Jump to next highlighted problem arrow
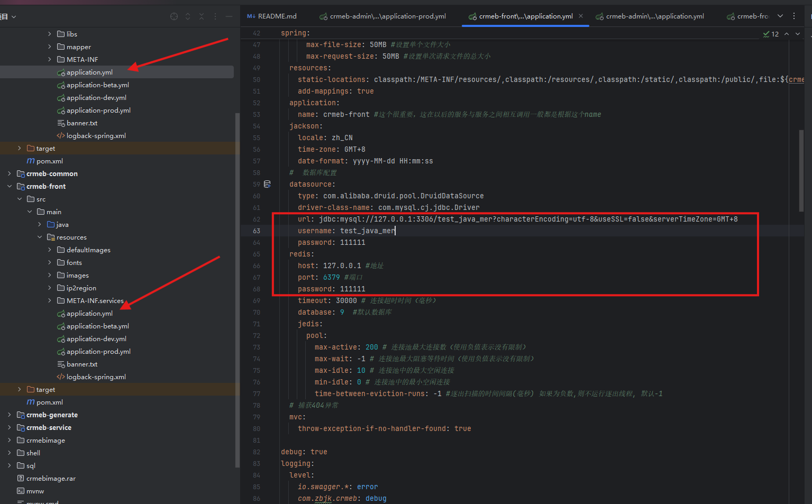Image resolution: width=812 pixels, height=504 pixels. click(798, 34)
